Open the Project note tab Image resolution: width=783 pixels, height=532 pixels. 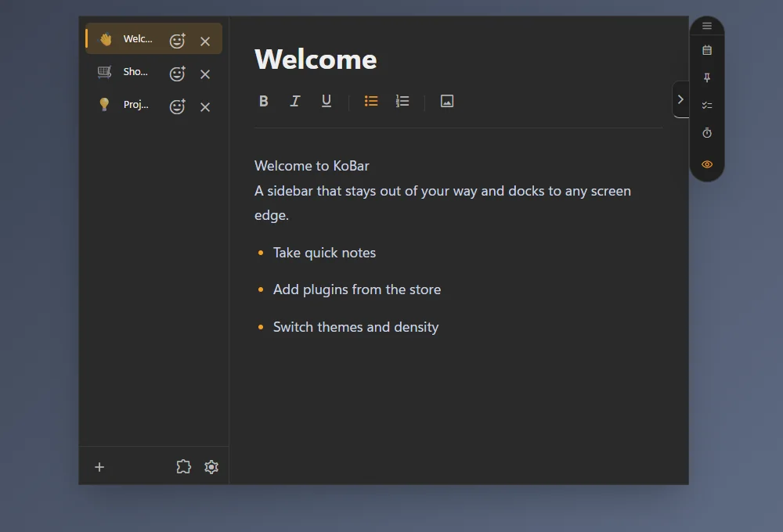point(153,106)
